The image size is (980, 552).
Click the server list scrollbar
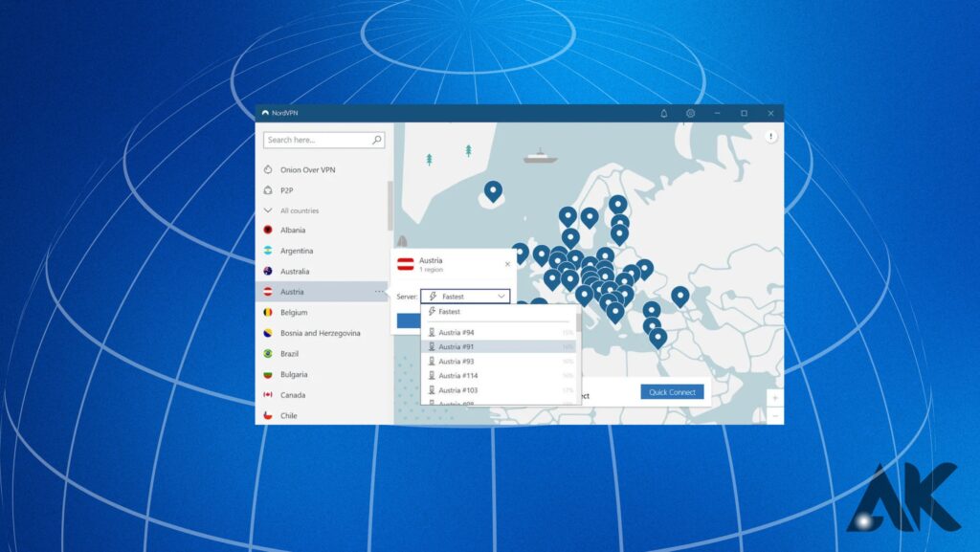coord(579,322)
